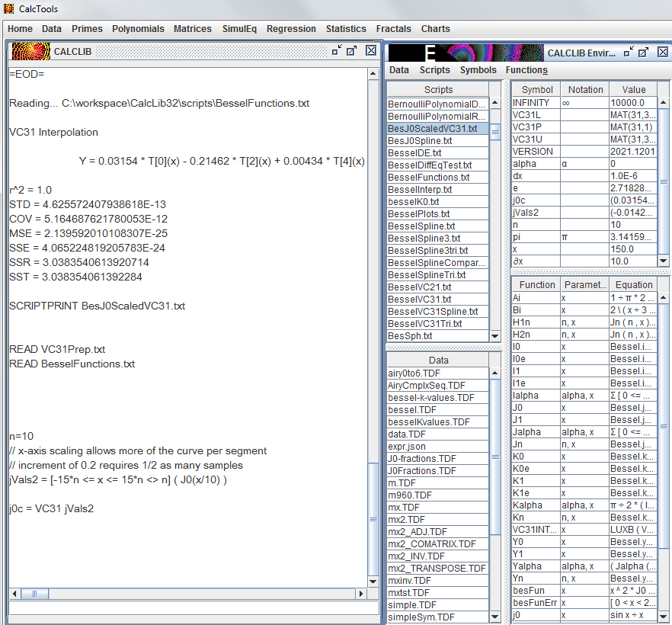Maximize the CALCLIB console window
Image resolution: width=672 pixels, height=625 pixels.
[x=352, y=51]
